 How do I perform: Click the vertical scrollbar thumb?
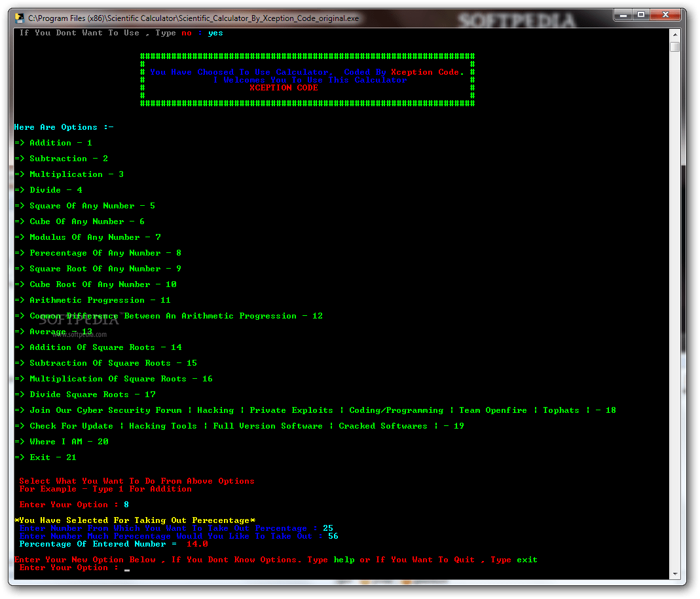674,47
